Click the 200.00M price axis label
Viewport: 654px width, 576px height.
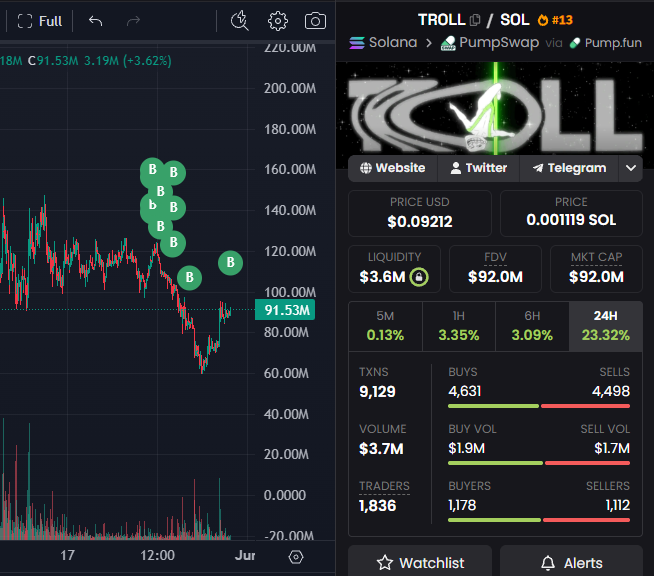[x=290, y=88]
